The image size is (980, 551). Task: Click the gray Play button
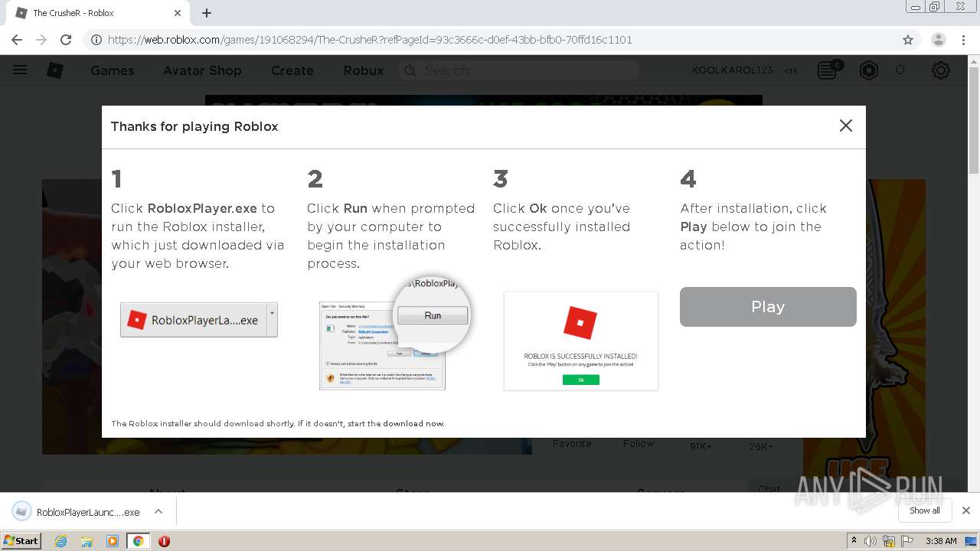(x=768, y=307)
